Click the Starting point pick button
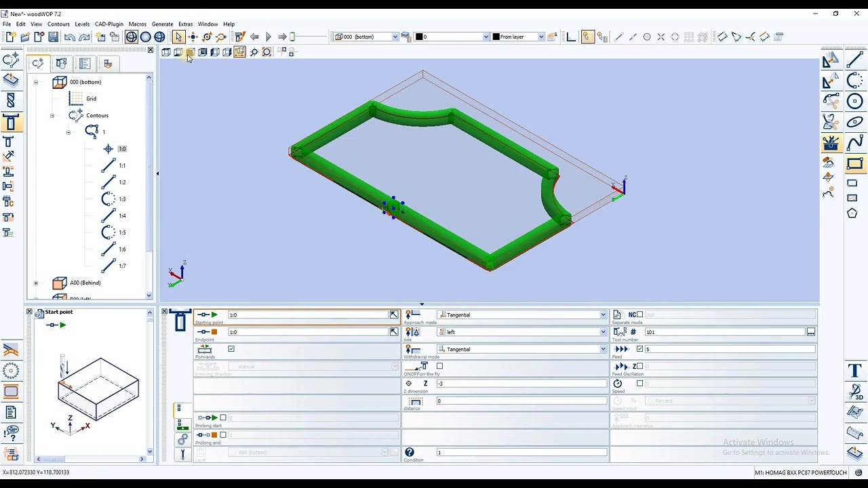Screen dimensions: 868x488 point(394,314)
